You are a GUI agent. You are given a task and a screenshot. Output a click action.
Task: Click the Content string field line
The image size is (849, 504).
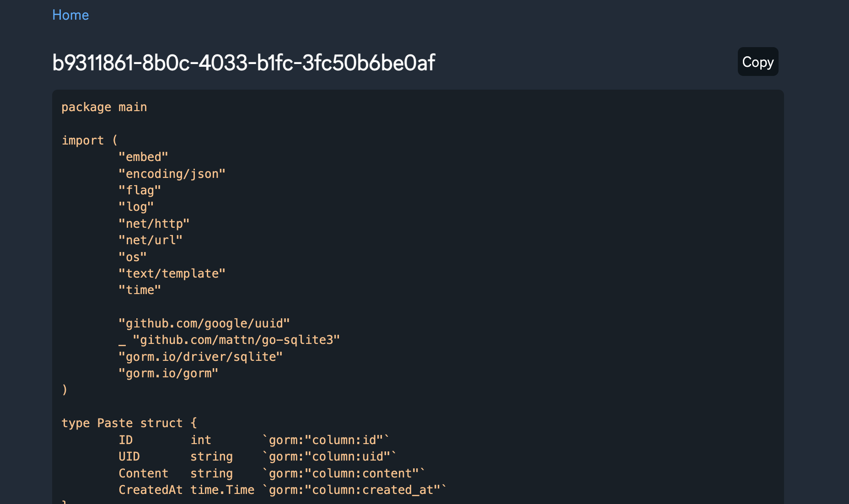click(x=272, y=473)
